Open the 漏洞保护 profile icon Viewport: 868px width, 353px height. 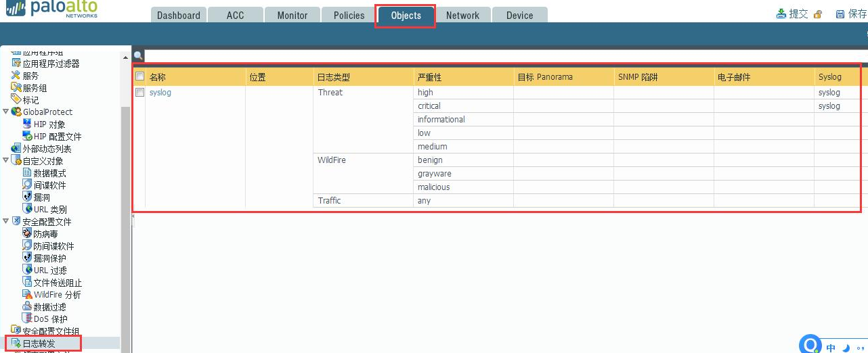(27, 258)
